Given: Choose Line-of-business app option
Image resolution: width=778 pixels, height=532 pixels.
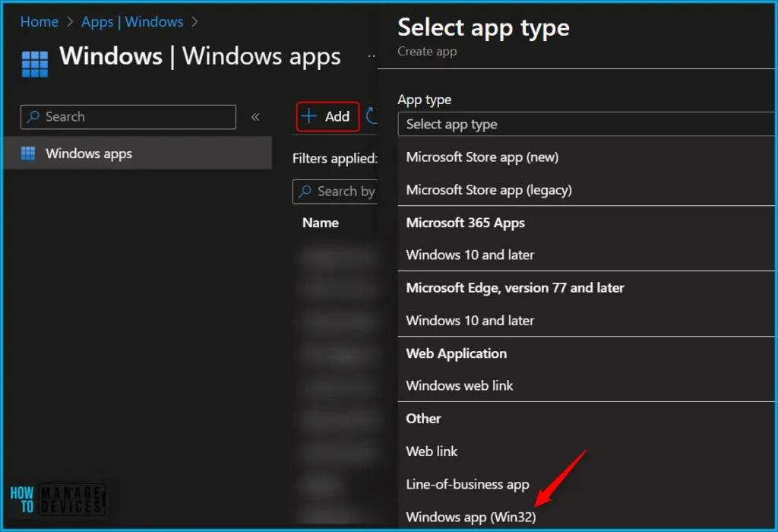Looking at the screenshot, I should pyautogui.click(x=467, y=484).
